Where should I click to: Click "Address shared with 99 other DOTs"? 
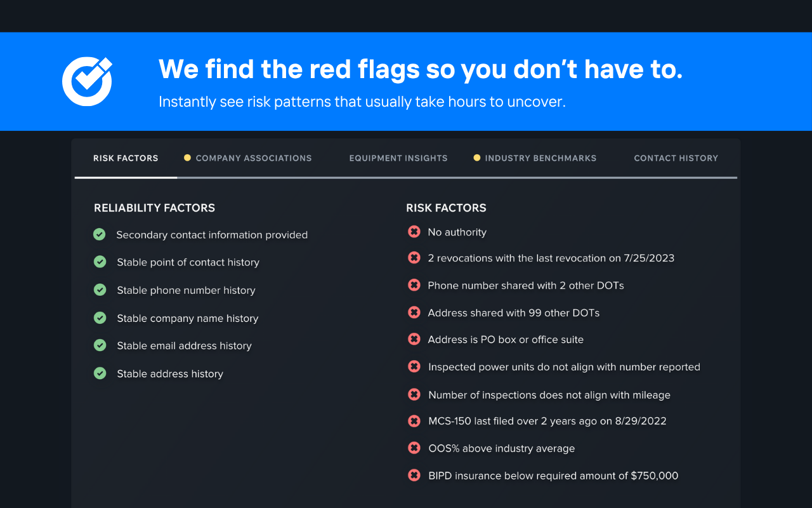coord(514,313)
